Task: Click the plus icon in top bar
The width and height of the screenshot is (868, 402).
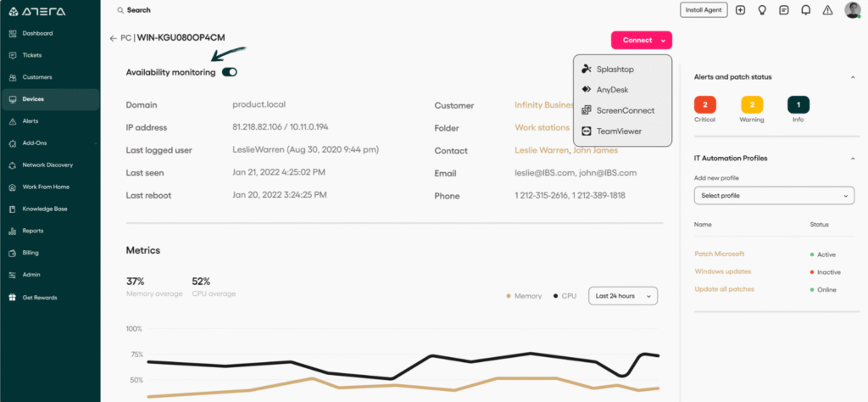Action: (x=740, y=10)
